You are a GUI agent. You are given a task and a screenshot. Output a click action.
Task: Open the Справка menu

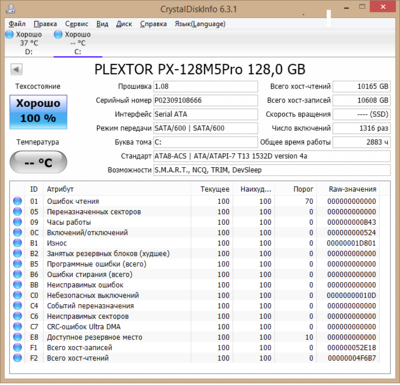click(153, 24)
